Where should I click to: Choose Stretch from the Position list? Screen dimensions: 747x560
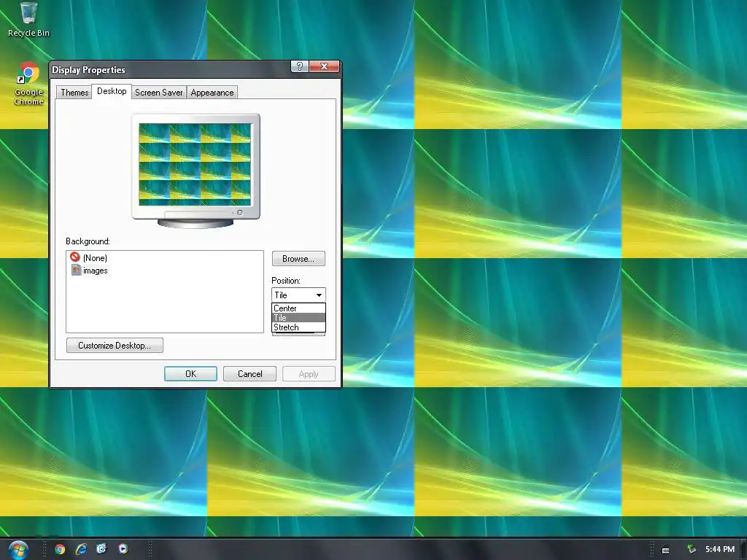[x=298, y=327]
